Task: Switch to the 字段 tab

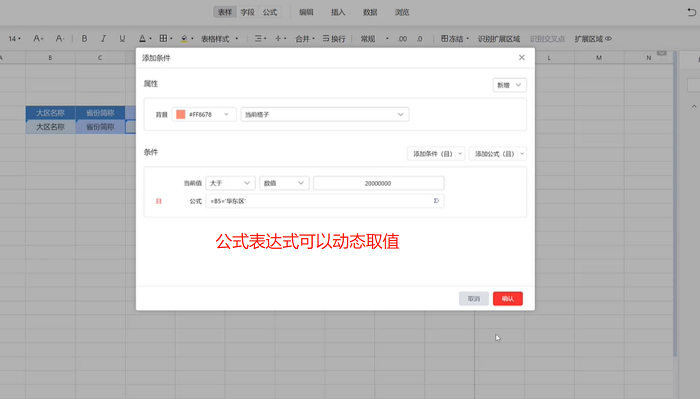Action: 247,12
